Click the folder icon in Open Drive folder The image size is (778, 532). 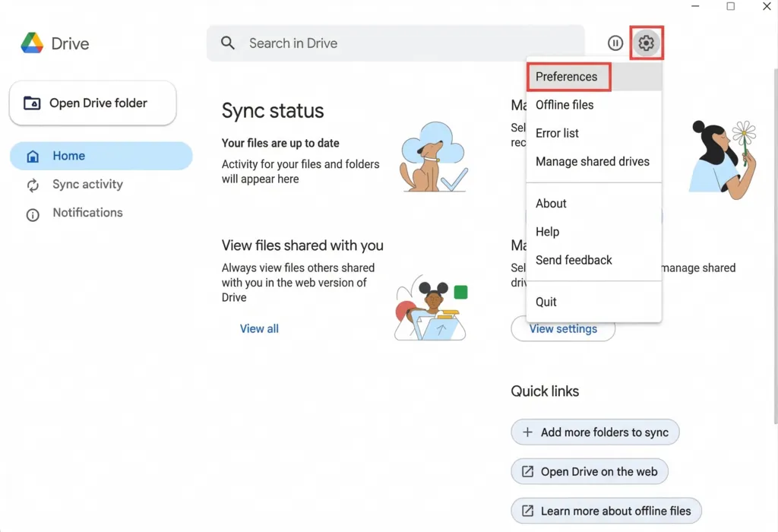pyautogui.click(x=32, y=103)
